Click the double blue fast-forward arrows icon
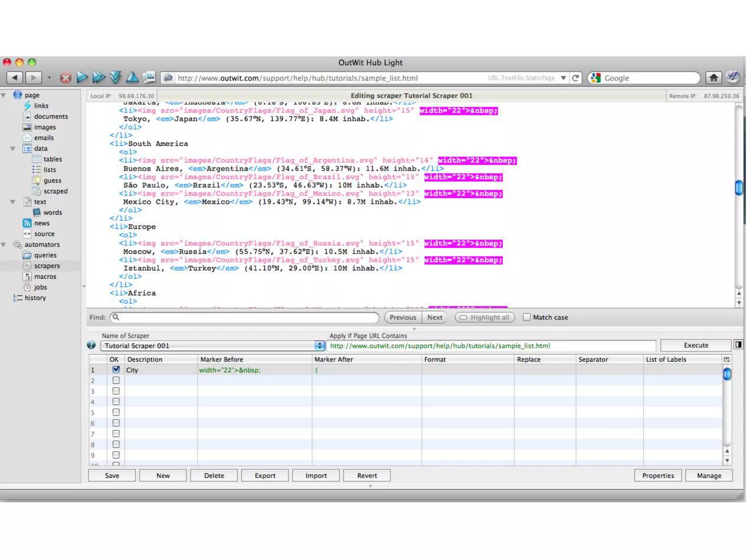This screenshot has height=560, width=747. point(98,77)
